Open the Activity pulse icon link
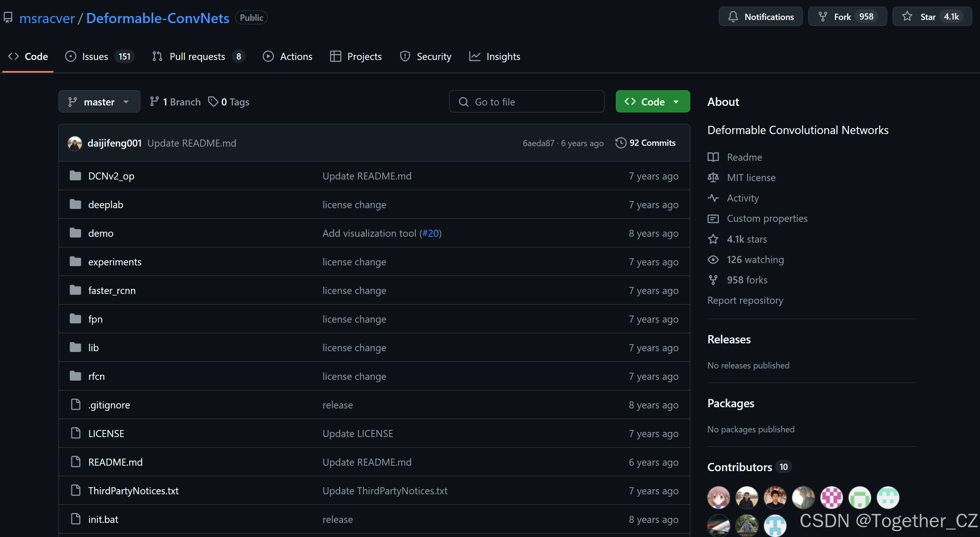 (x=713, y=198)
